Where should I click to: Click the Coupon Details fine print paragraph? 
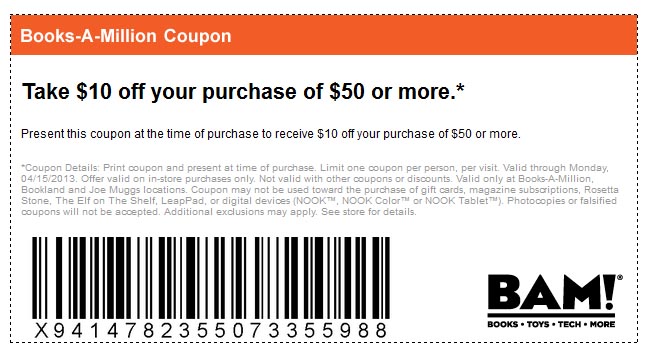point(319,189)
